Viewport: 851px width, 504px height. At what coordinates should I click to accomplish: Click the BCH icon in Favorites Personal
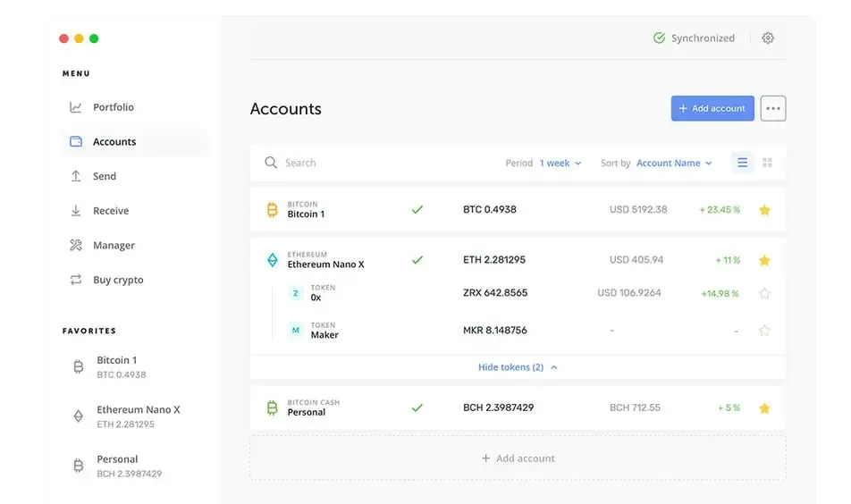[79, 466]
